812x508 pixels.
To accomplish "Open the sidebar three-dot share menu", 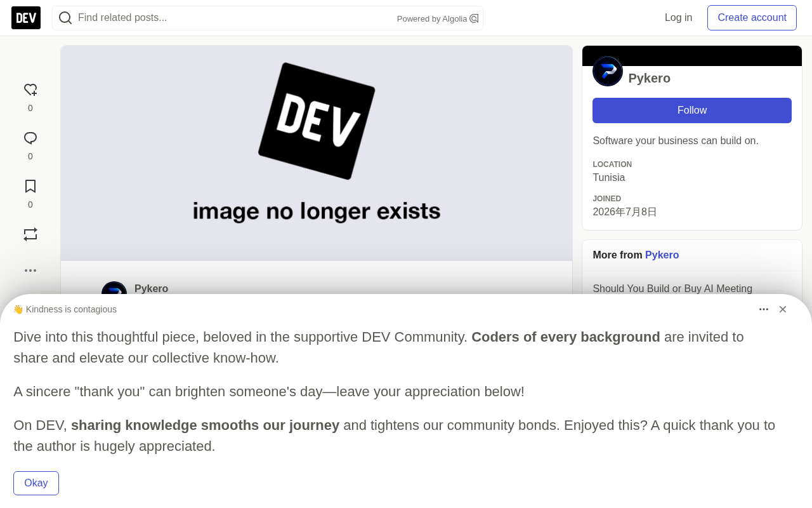I will click(x=30, y=271).
